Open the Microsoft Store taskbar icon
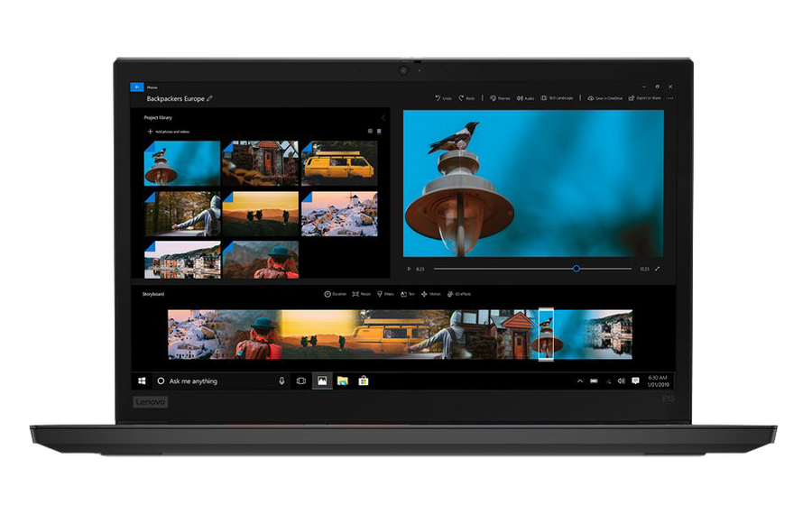 pyautogui.click(x=364, y=381)
